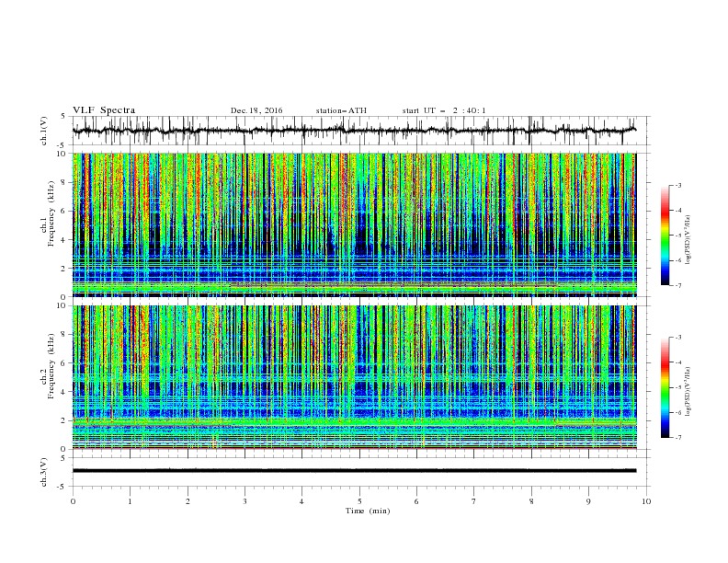Click the "3" label on the time axis
The height and width of the screenshot is (563, 728).
coord(245,501)
